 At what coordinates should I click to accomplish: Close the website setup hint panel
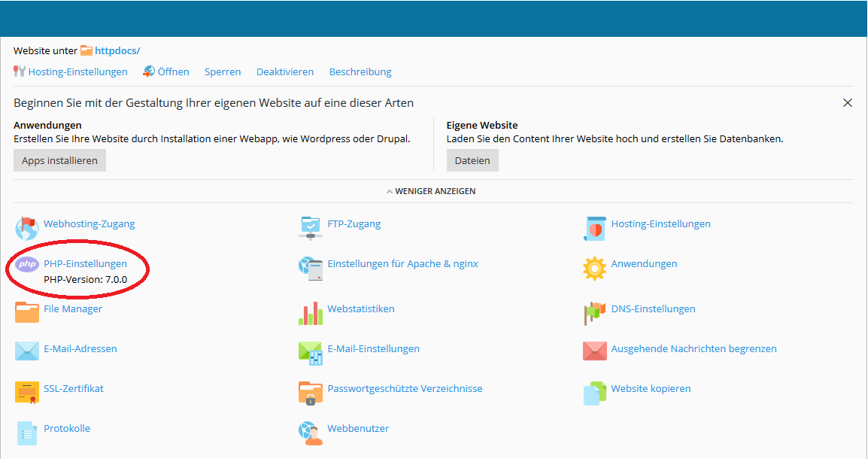pos(848,103)
